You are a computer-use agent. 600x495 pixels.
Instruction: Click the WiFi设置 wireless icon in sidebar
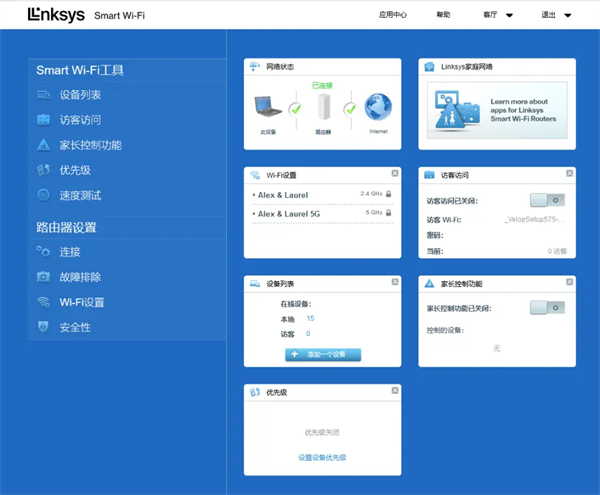(43, 302)
